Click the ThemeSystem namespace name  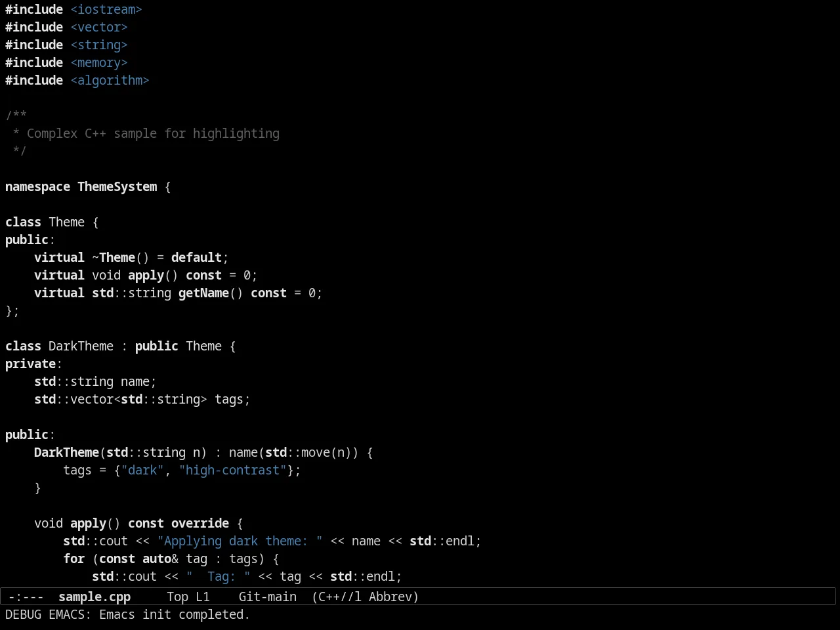(x=117, y=186)
